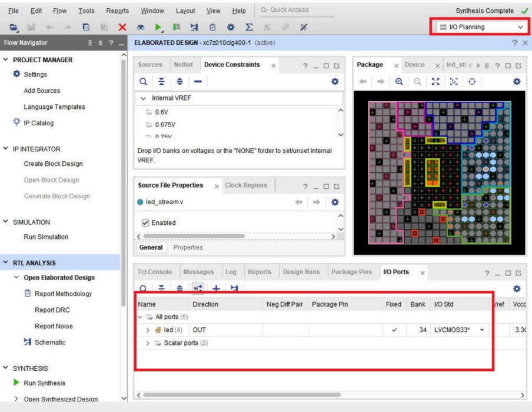Open the Reports menu
This screenshot has width=532, height=412.
(x=117, y=11)
